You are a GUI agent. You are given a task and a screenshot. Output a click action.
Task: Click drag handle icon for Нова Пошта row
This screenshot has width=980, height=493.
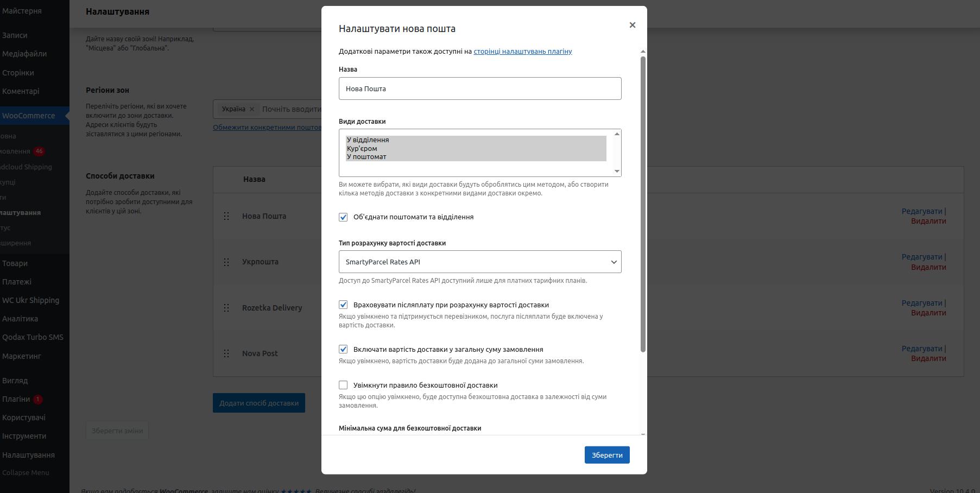click(226, 216)
